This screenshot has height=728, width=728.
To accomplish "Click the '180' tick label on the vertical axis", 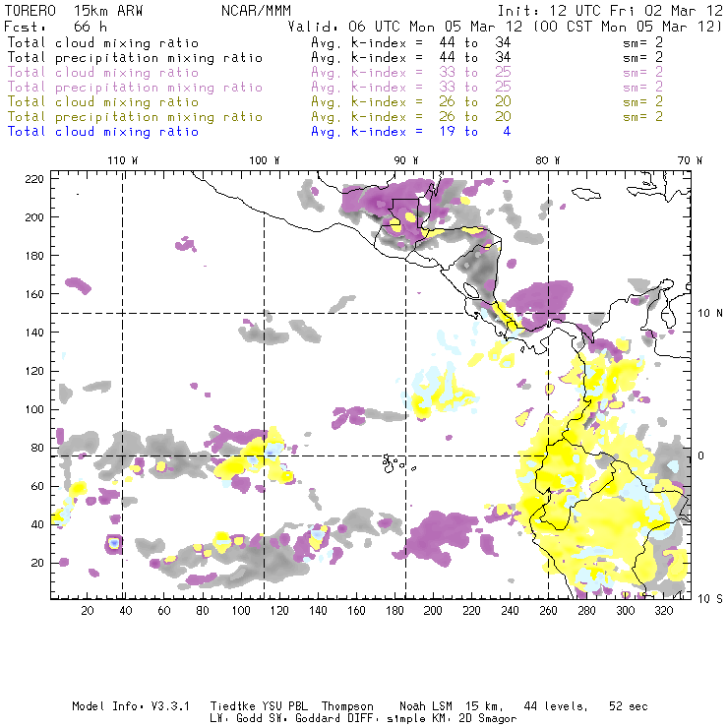I will click(34, 256).
